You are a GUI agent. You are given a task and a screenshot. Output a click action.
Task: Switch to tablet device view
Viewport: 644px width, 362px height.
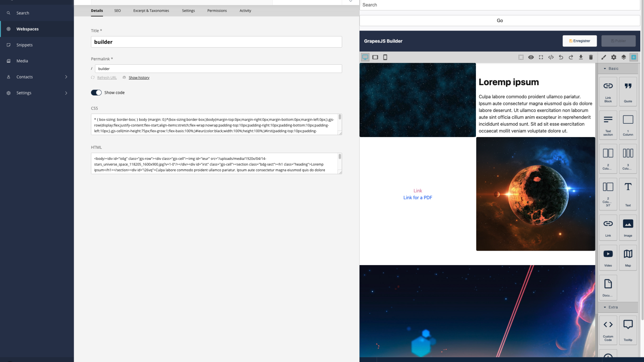click(375, 57)
